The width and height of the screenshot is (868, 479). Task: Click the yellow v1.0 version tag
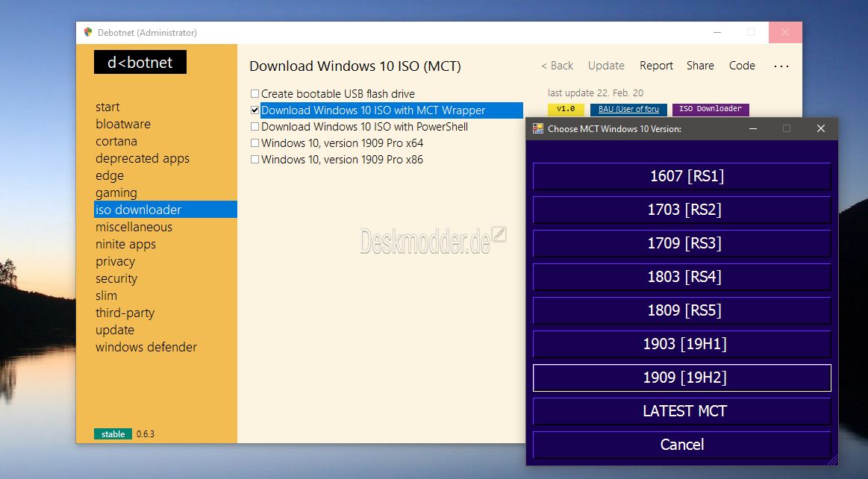pos(566,109)
